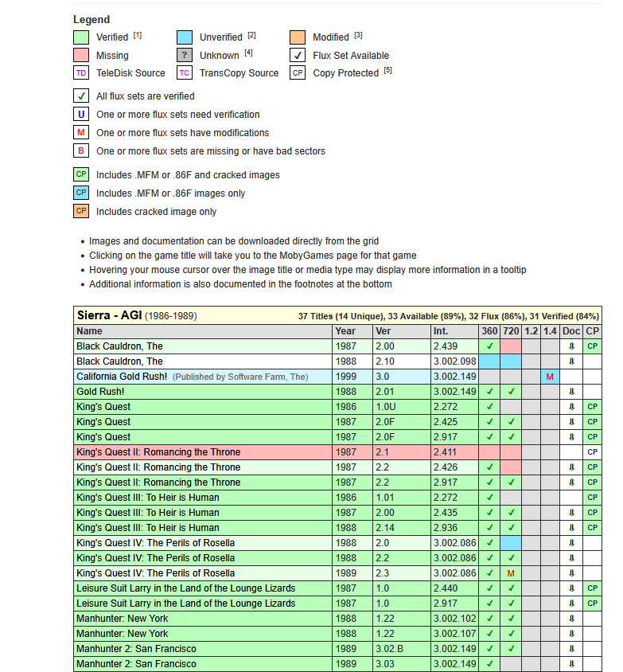Download docs for Black Cauldron version 2.10

coord(571,361)
